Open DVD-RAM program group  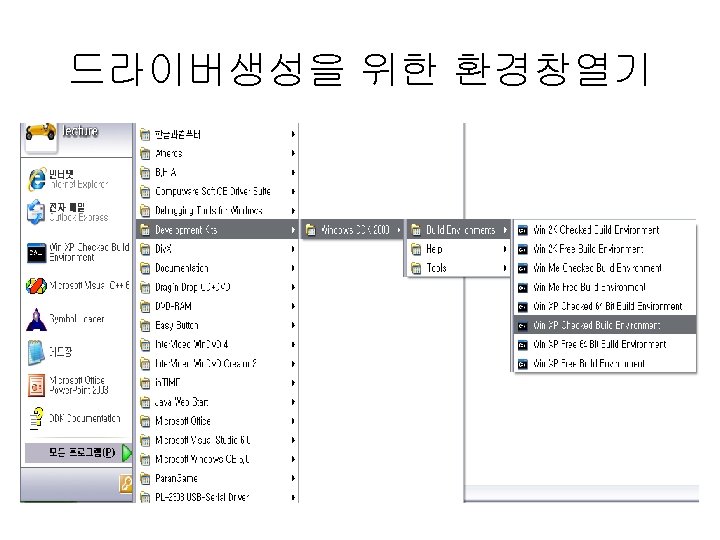pos(218,306)
